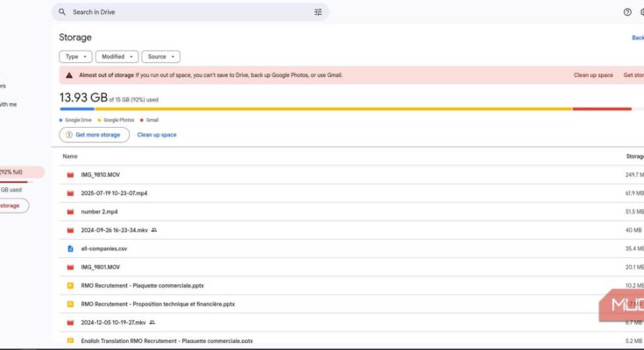Click the red Gmail segment of storage bar
644x350 pixels.
[x=602, y=108]
